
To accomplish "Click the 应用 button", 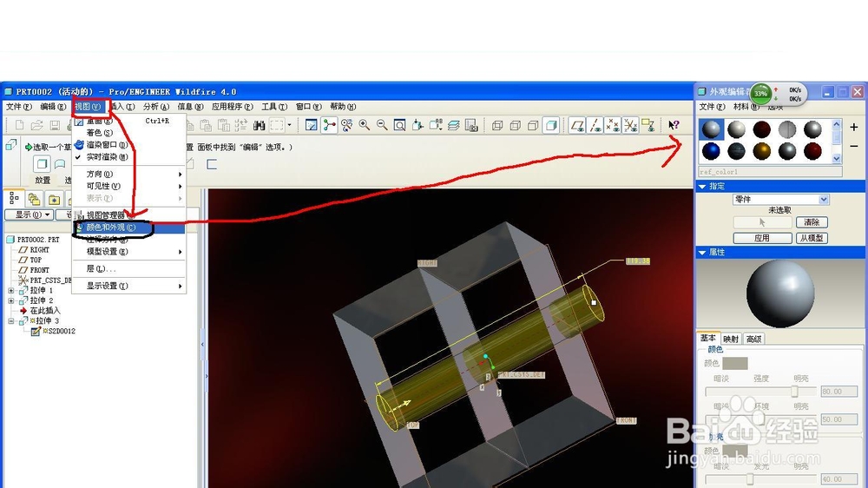I will 762,238.
